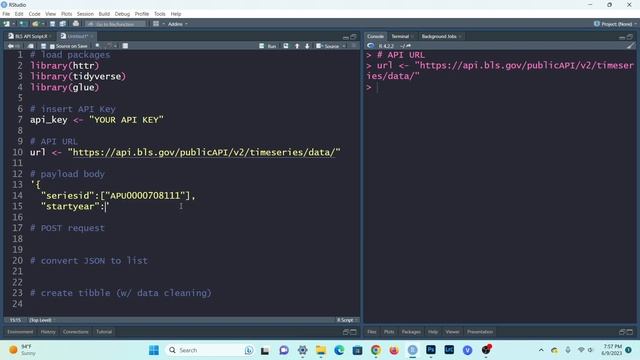Viewport: 640px width, 360px height.
Task: Save all open documents
Action: click(x=62, y=24)
